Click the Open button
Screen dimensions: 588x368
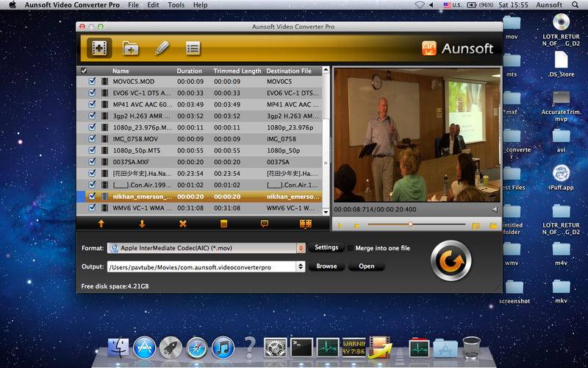(x=366, y=266)
